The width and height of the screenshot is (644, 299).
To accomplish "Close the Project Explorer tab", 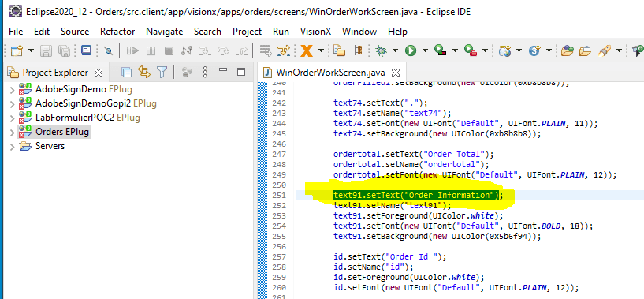I will 99,73.
